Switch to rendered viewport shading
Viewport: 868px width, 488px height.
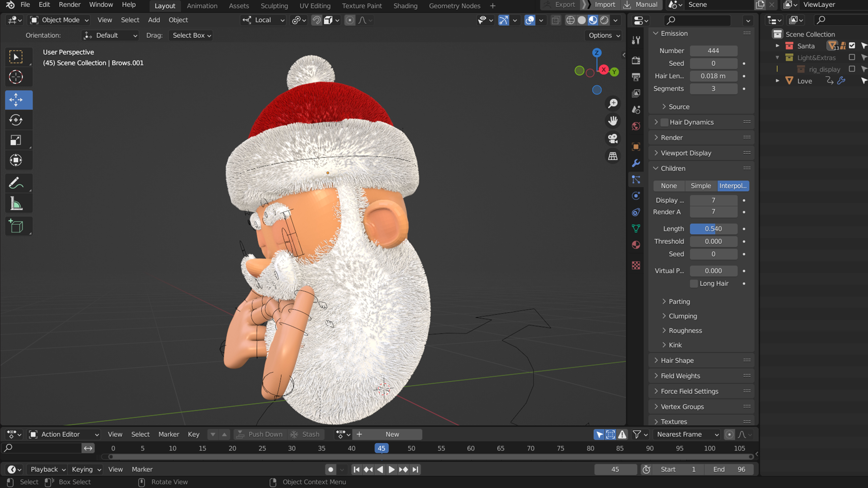pyautogui.click(x=604, y=20)
